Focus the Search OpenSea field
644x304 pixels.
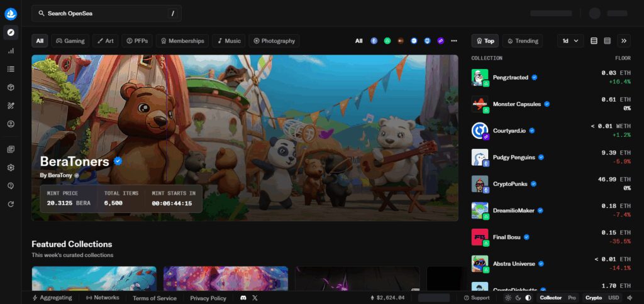coord(106,14)
